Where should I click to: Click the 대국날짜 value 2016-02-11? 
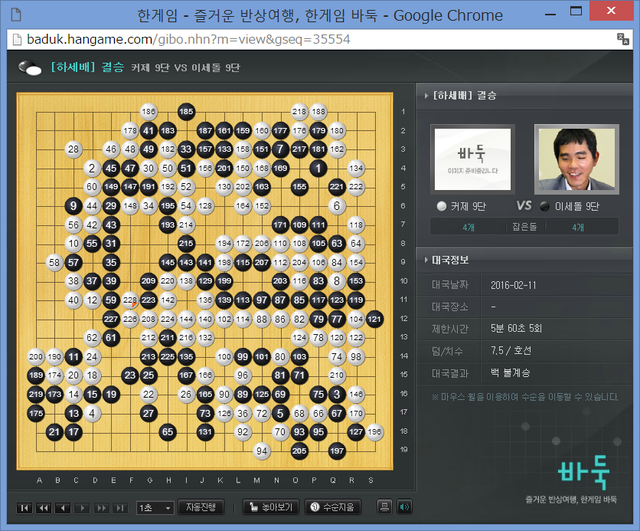point(513,285)
